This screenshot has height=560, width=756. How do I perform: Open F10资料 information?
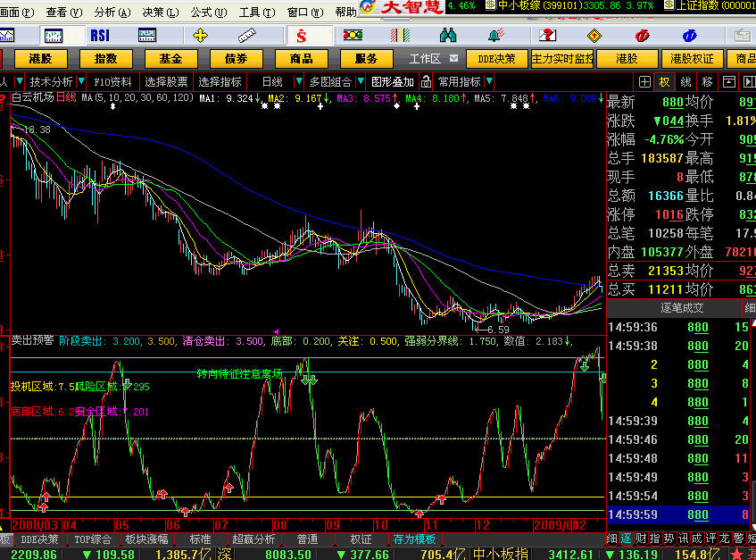pyautogui.click(x=112, y=82)
